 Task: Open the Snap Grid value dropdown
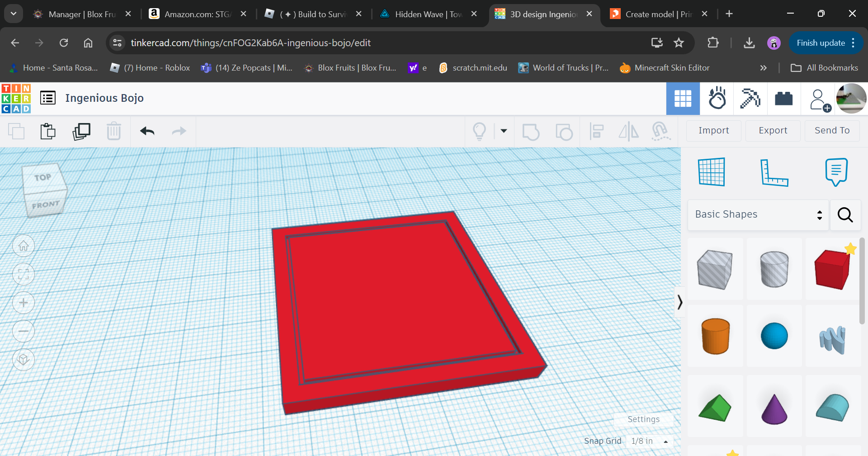coord(649,441)
